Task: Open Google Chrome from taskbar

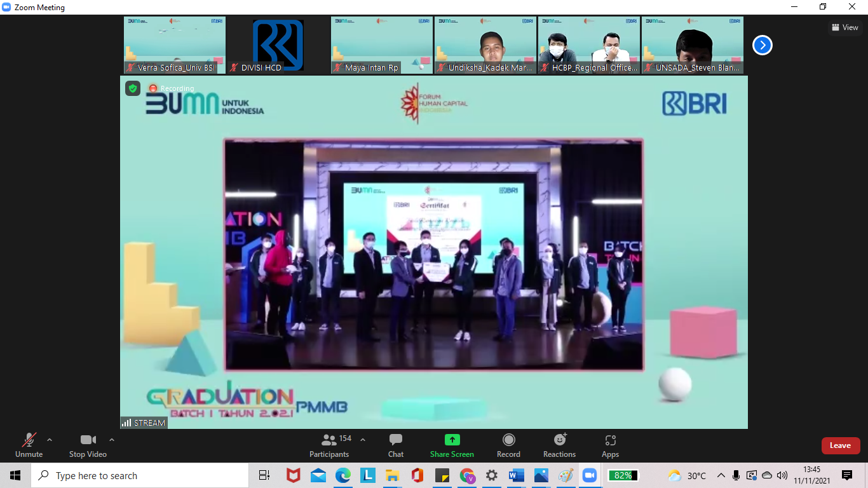Action: click(467, 475)
